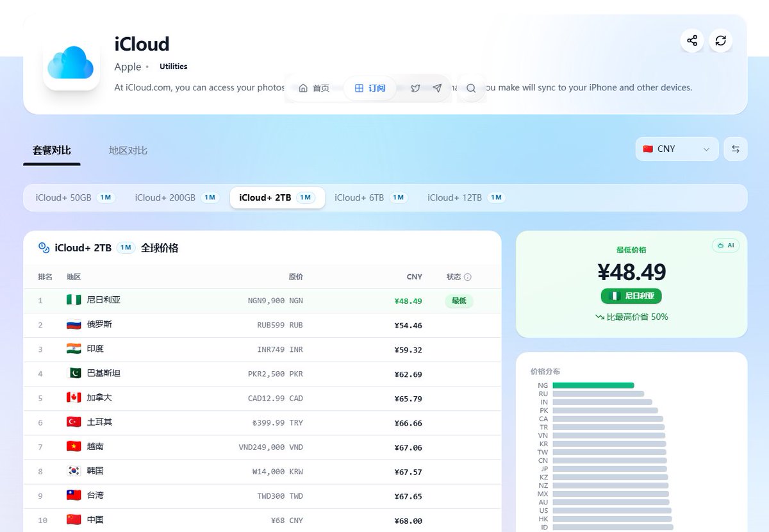Click the CAD12.99 CAD original price
The width and height of the screenshot is (769, 532).
276,398
